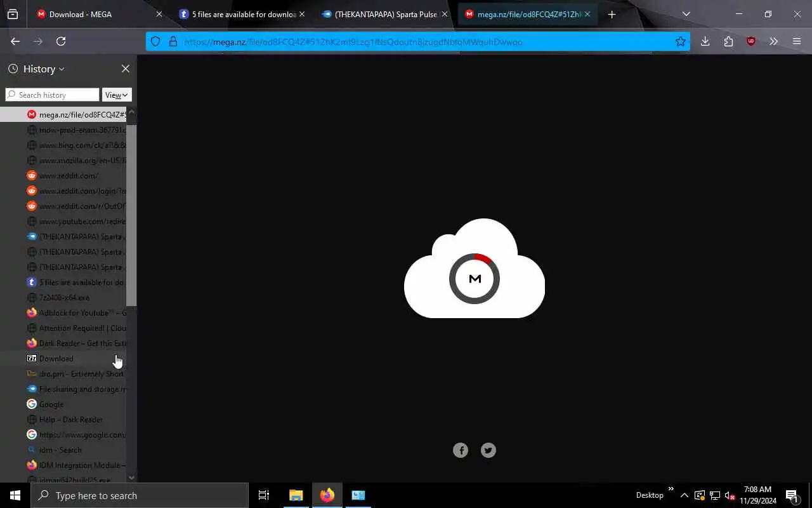Show more tools overflow chevrons

773,41
